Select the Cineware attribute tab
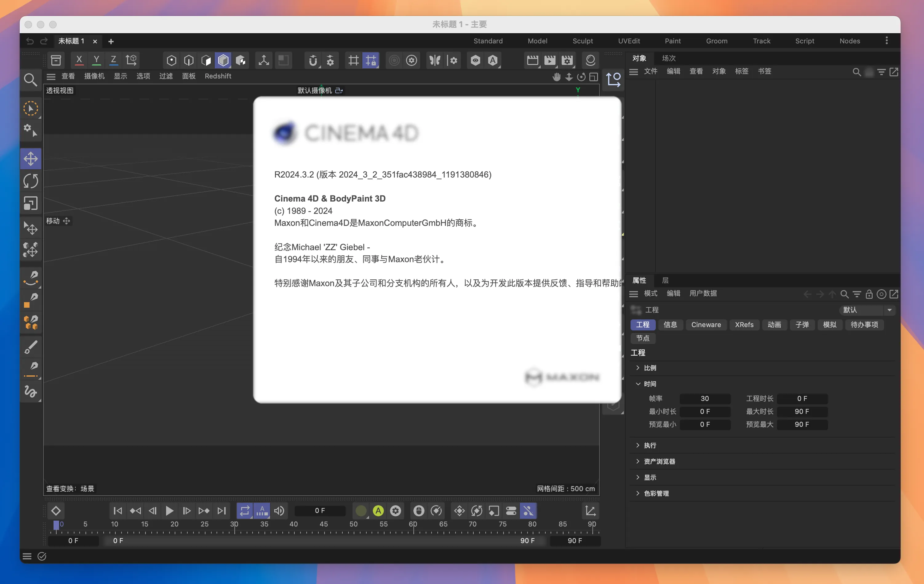Screen dimensions: 924x584 (x=706, y=325)
